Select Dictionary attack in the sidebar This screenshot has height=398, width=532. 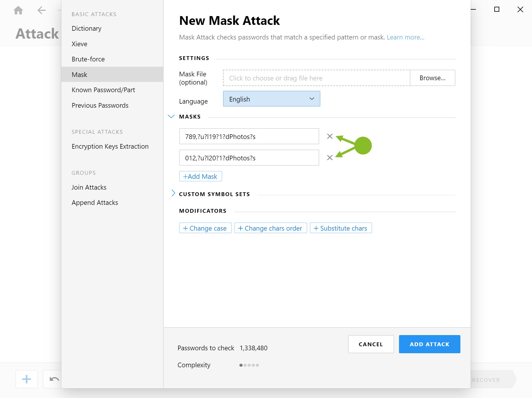[86, 28]
